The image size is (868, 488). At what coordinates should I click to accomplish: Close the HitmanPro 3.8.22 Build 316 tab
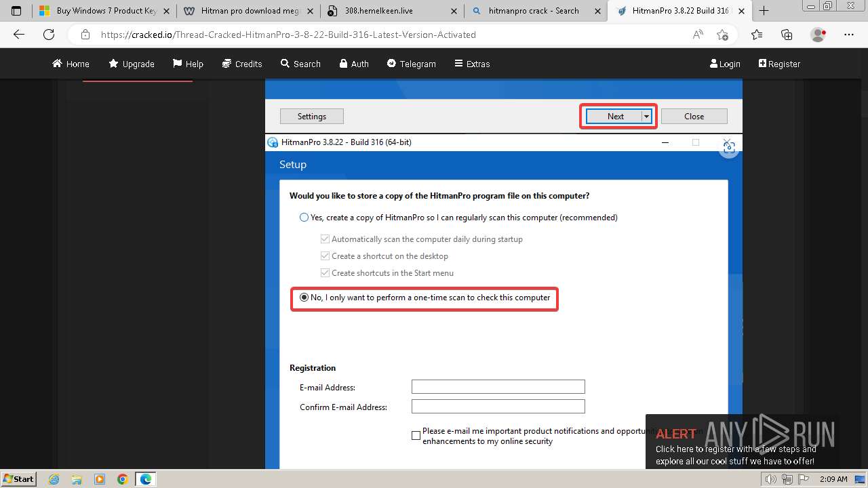742,11
